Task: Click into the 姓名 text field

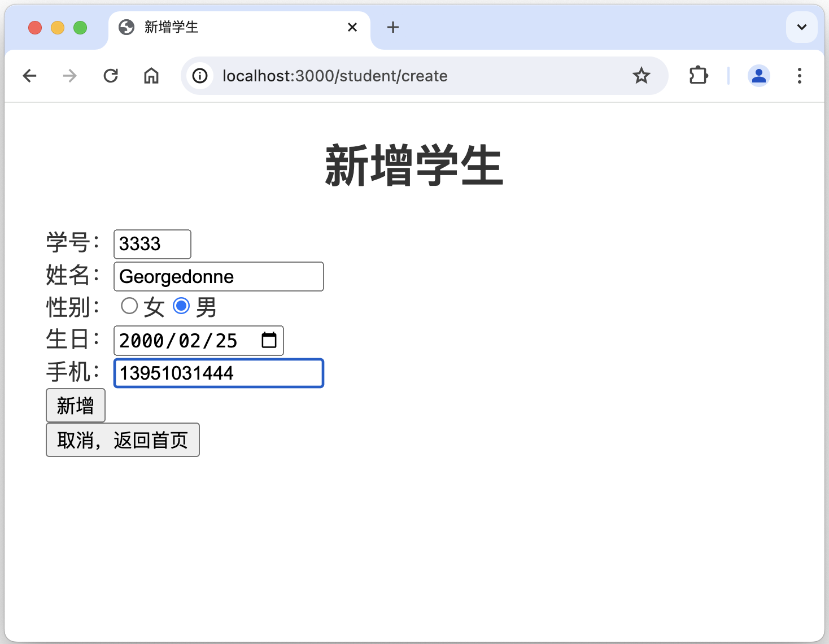Action: click(219, 277)
